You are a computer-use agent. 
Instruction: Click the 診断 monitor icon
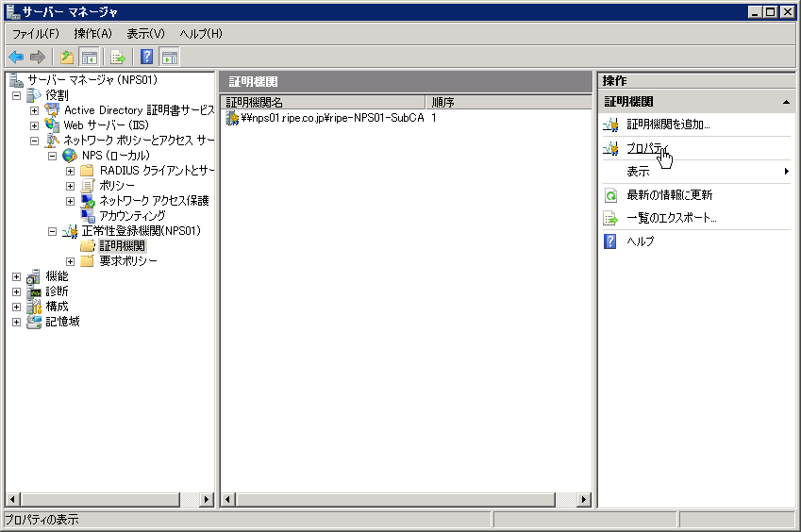(x=34, y=291)
